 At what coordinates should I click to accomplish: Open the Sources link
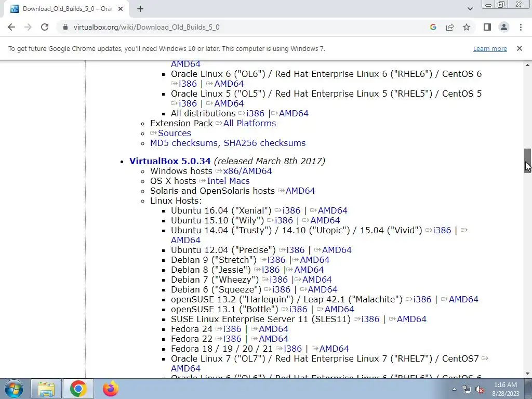[x=175, y=133]
